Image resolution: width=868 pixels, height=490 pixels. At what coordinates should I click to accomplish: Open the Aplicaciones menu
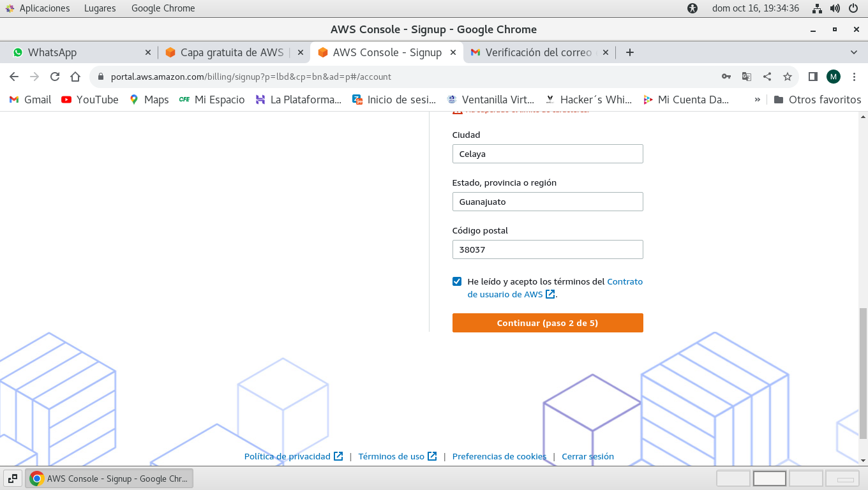pyautogui.click(x=38, y=8)
